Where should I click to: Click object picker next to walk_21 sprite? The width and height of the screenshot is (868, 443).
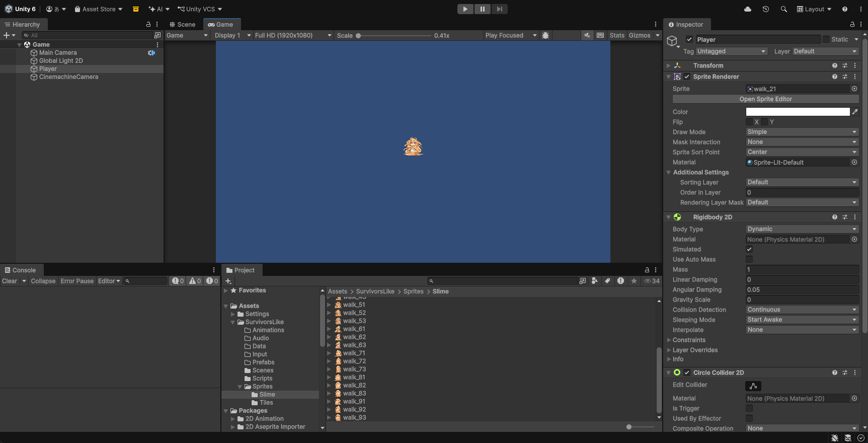point(854,89)
